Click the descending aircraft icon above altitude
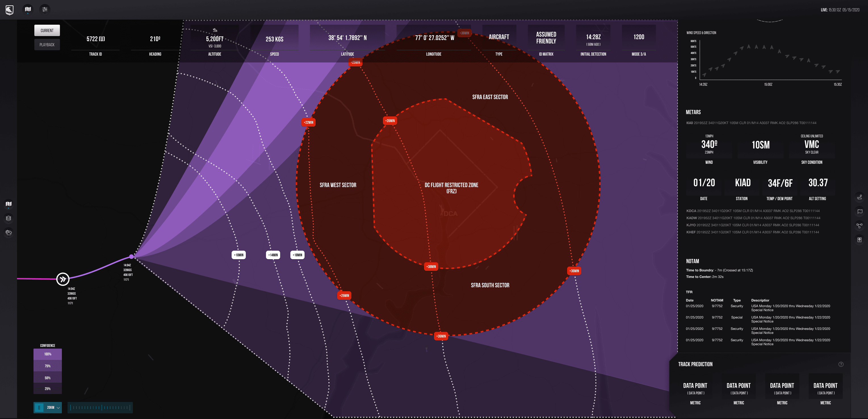This screenshot has height=419, width=868. 215,30
